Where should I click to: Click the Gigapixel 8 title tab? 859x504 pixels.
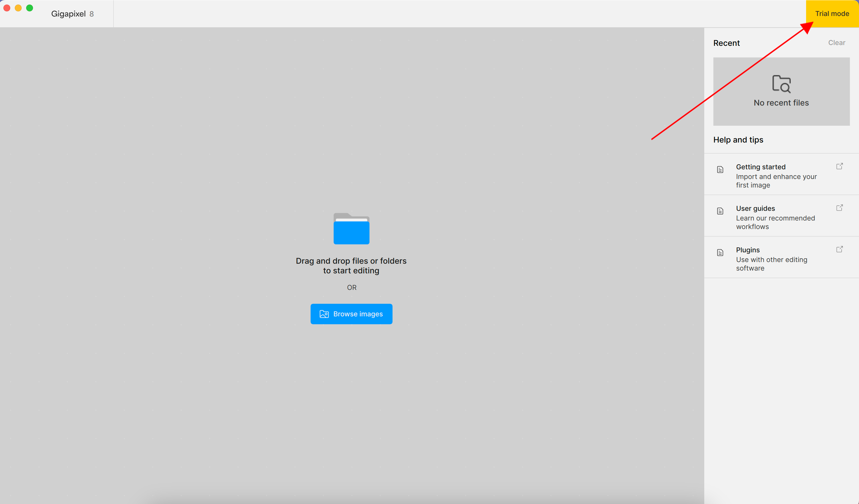coord(72,14)
